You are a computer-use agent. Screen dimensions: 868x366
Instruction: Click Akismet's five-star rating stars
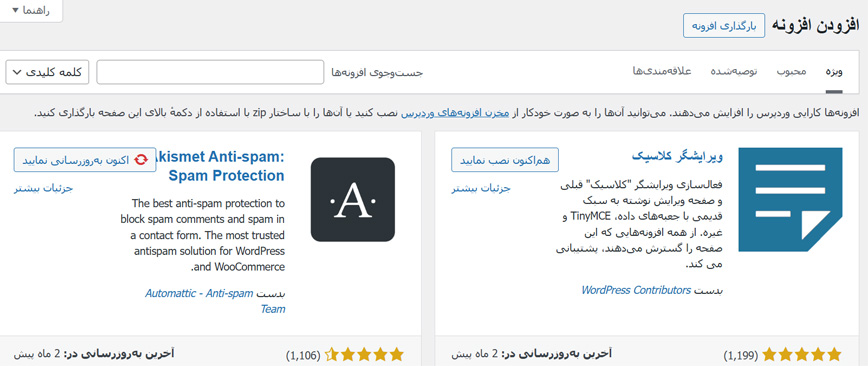click(364, 354)
